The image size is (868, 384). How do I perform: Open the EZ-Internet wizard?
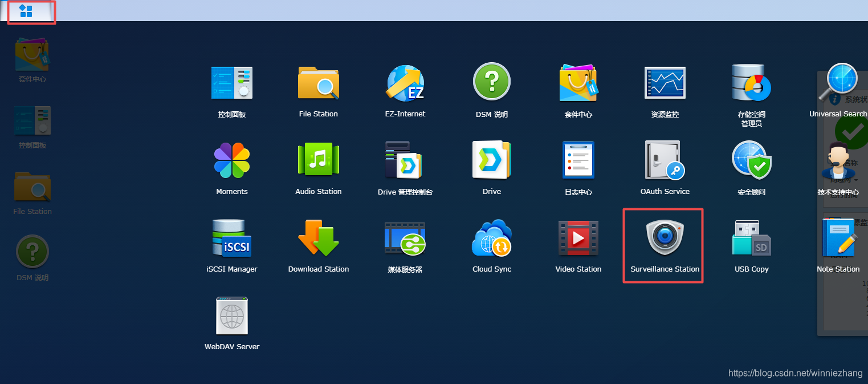[405, 83]
